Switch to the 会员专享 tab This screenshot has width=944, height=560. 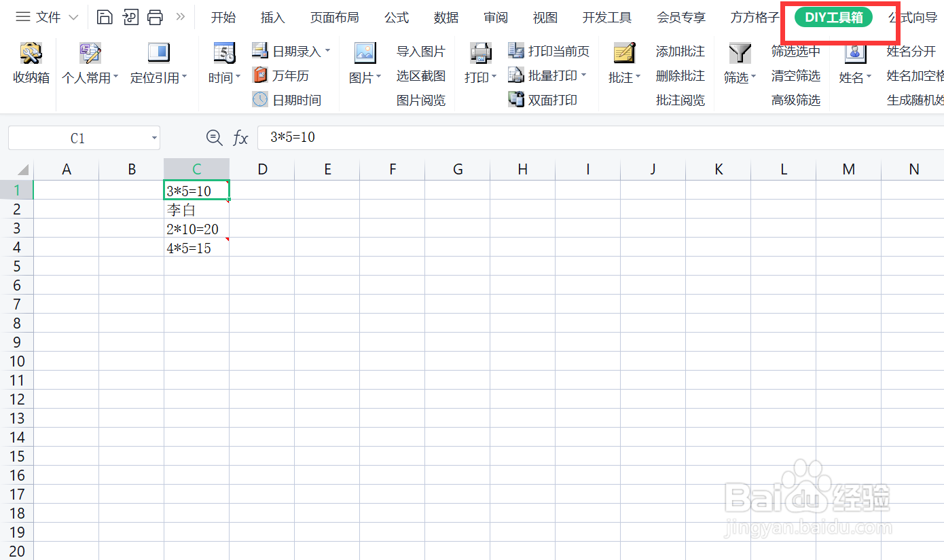tap(681, 18)
